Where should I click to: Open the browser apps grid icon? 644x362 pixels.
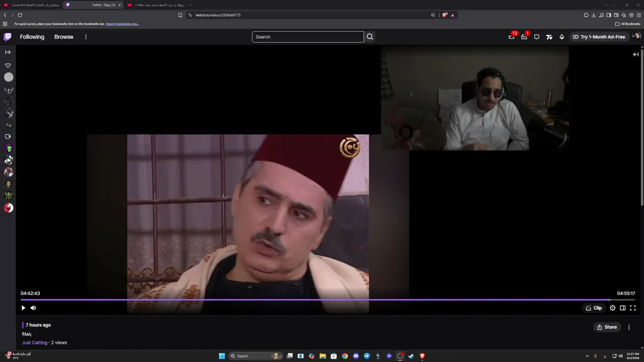pyautogui.click(x=5, y=24)
